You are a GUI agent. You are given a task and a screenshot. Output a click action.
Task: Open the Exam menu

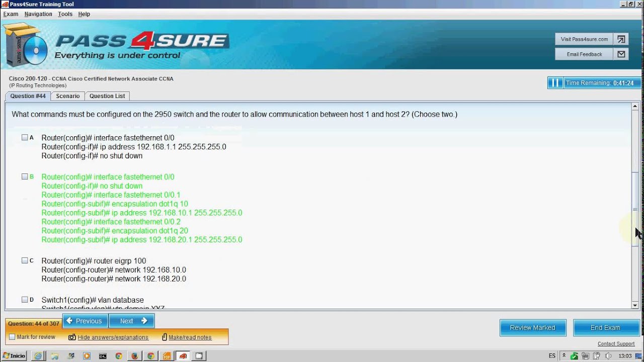click(11, 14)
